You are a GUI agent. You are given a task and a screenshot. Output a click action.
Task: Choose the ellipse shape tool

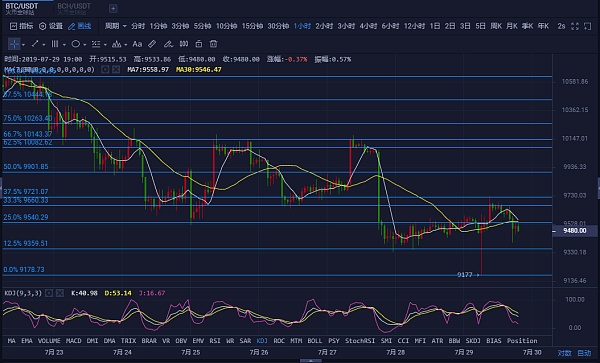(x=76, y=44)
